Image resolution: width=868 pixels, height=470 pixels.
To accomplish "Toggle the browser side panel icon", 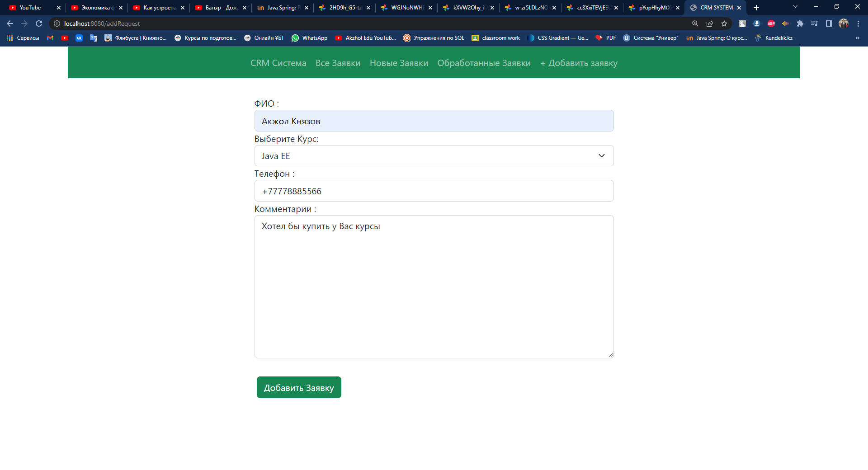I will 829,23.
